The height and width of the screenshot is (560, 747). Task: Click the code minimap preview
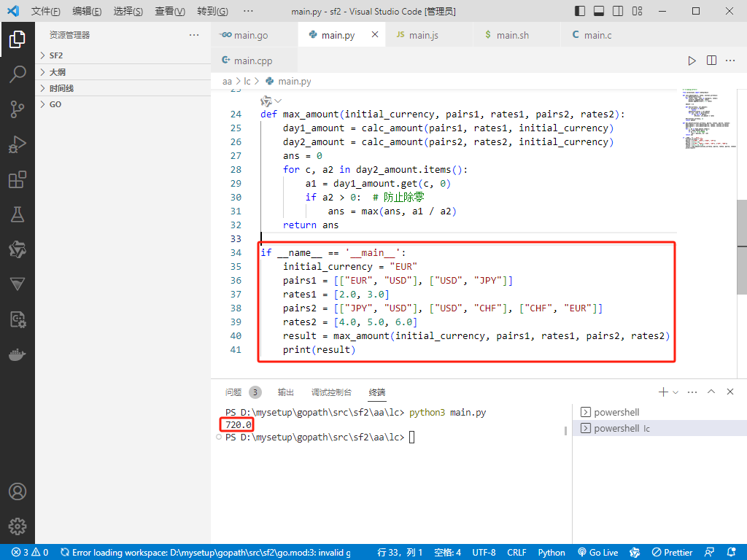[708, 119]
